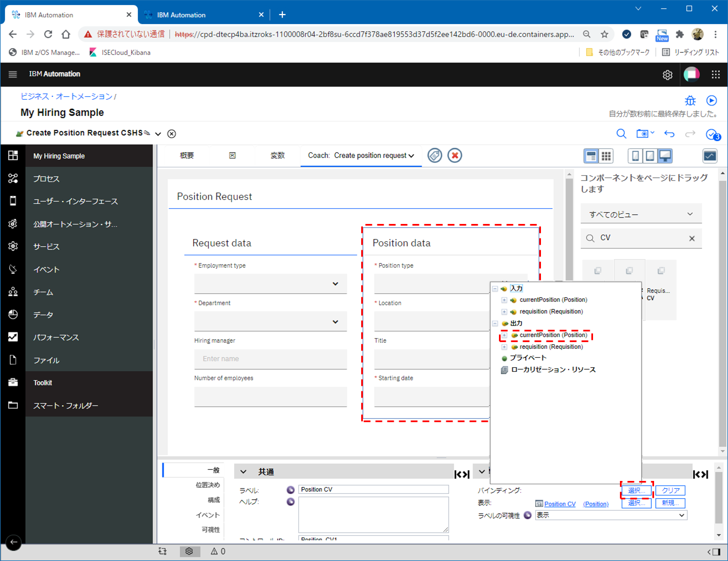Viewport: 728px width, 561px height.
Task: Expand requisition under 入力
Action: tap(504, 312)
